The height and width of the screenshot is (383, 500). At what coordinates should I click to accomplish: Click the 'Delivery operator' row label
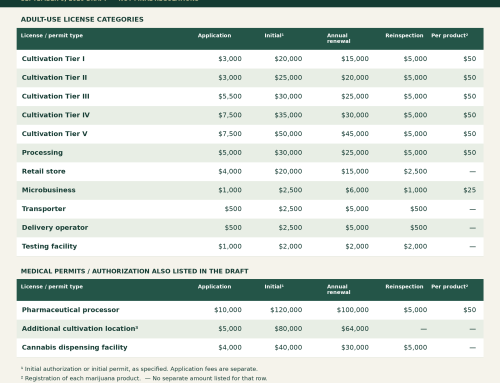point(55,228)
